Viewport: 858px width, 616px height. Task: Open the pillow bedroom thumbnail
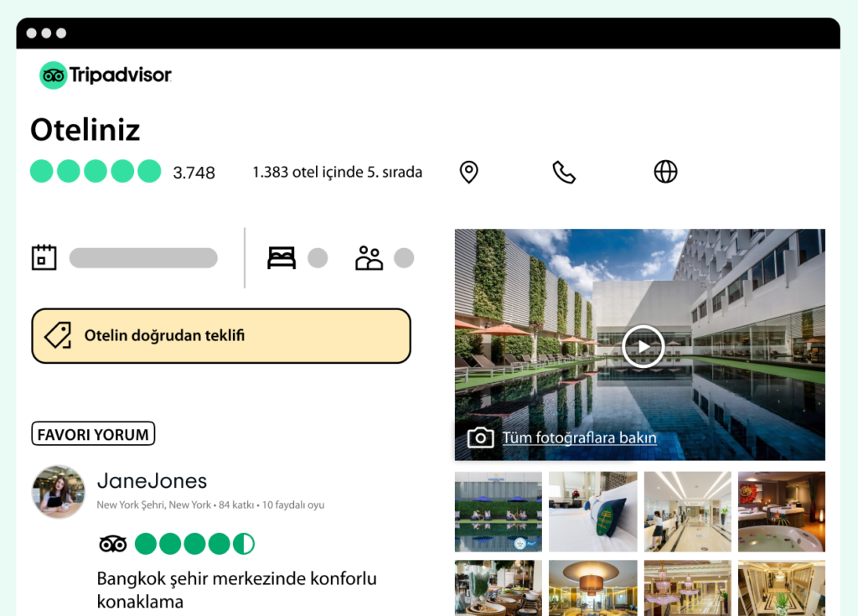click(x=593, y=511)
